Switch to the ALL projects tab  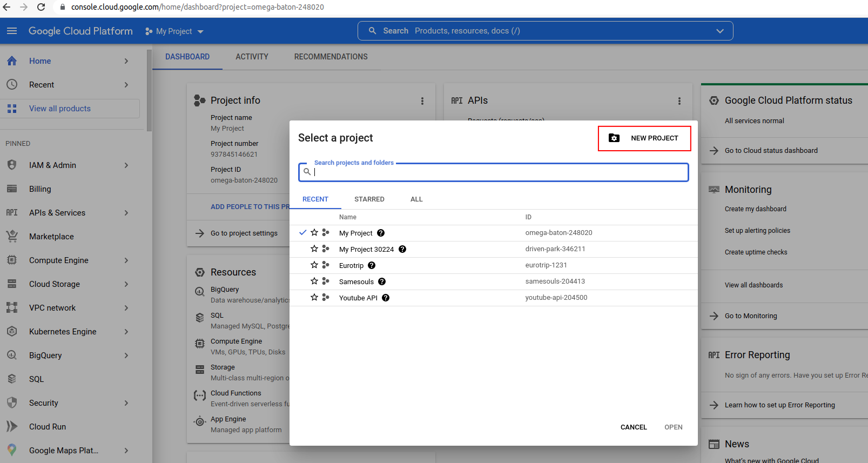[x=416, y=199]
